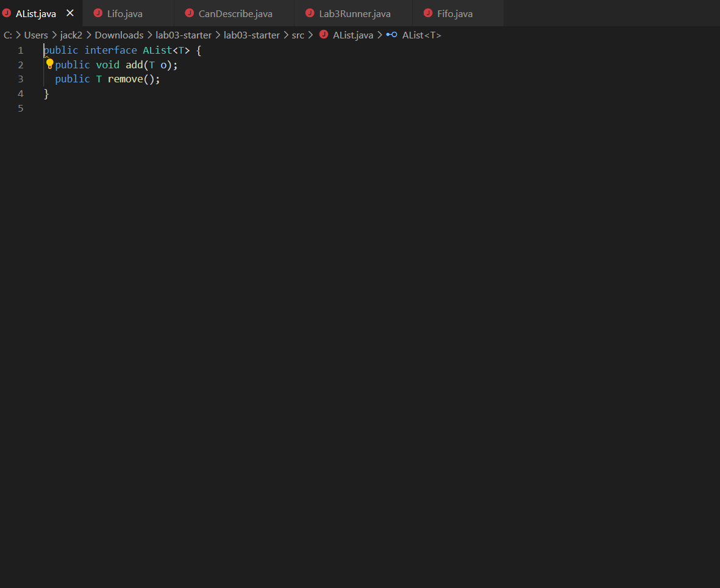Image resolution: width=720 pixels, height=588 pixels.
Task: Open the Fifo.java tab
Action: click(458, 13)
